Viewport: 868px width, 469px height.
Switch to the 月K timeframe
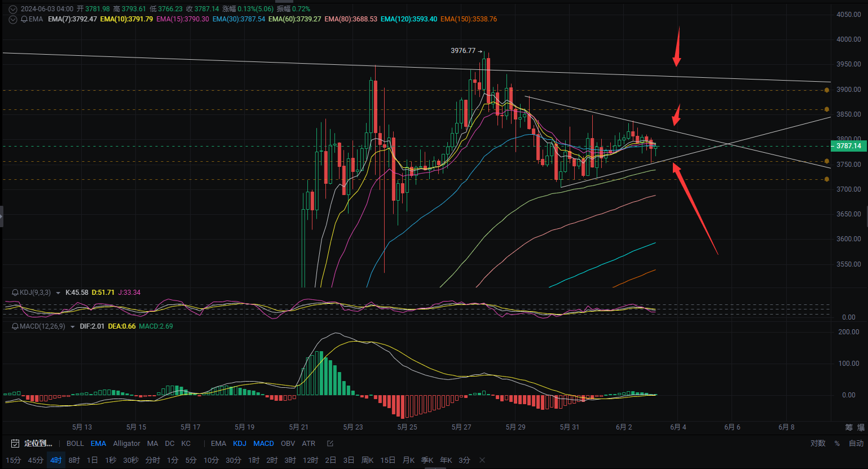(408, 461)
